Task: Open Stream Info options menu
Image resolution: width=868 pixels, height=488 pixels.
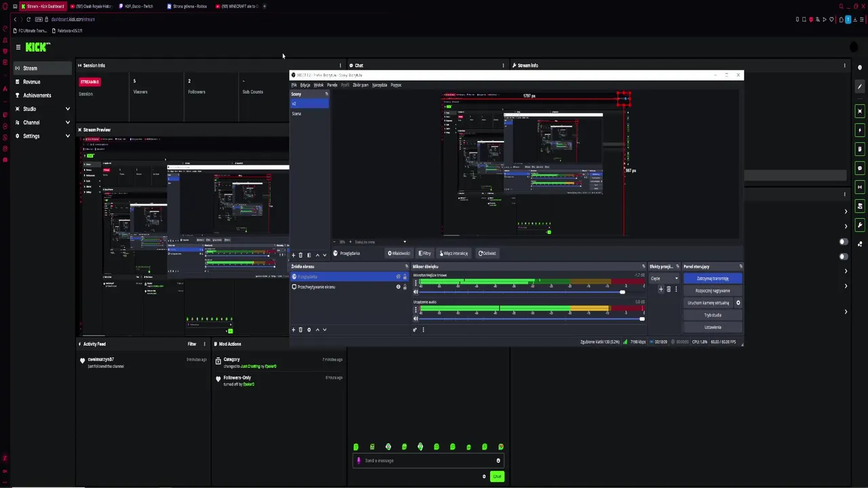Action: coord(844,65)
